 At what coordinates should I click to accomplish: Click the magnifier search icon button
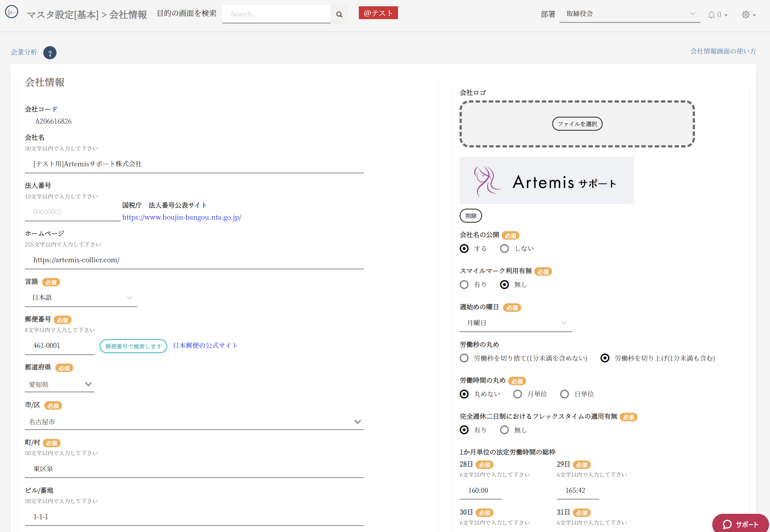click(x=339, y=14)
